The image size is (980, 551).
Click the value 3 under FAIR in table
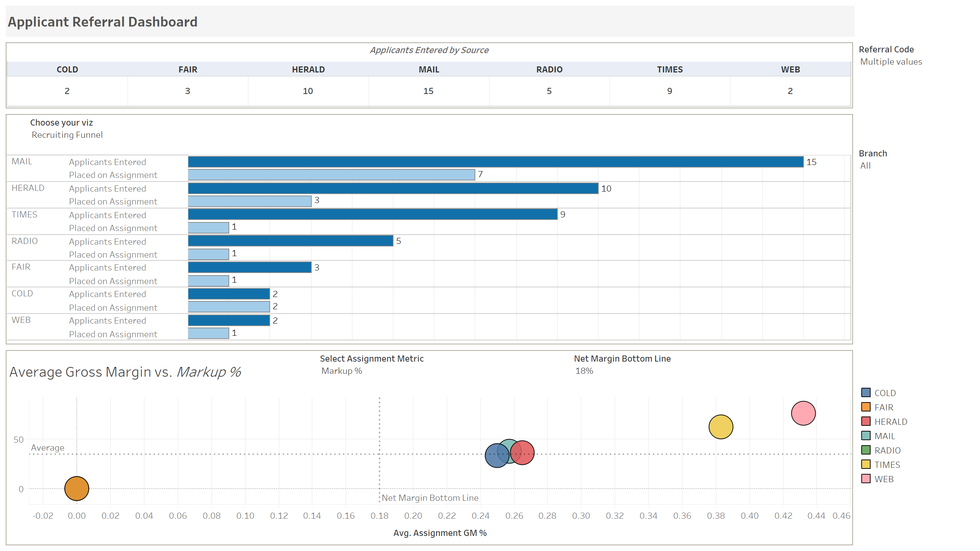(x=188, y=91)
